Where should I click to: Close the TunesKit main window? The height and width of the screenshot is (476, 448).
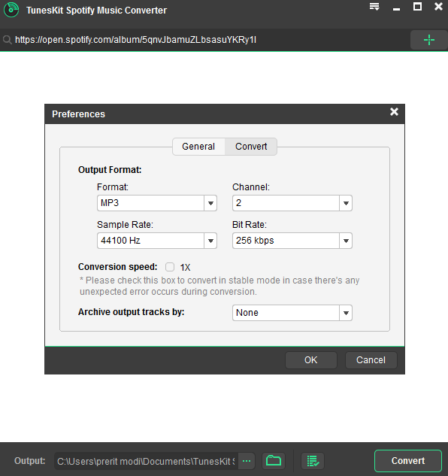pos(438,6)
